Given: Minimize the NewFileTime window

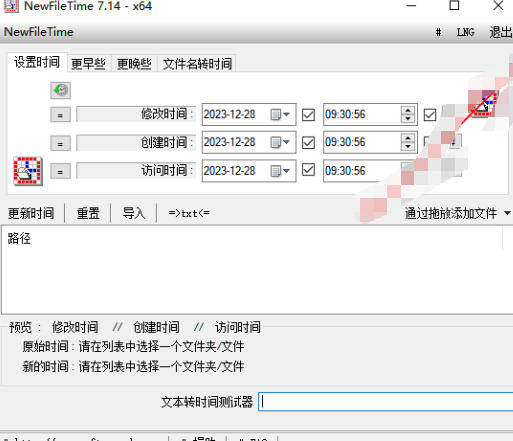Looking at the screenshot, I should click(411, 6).
